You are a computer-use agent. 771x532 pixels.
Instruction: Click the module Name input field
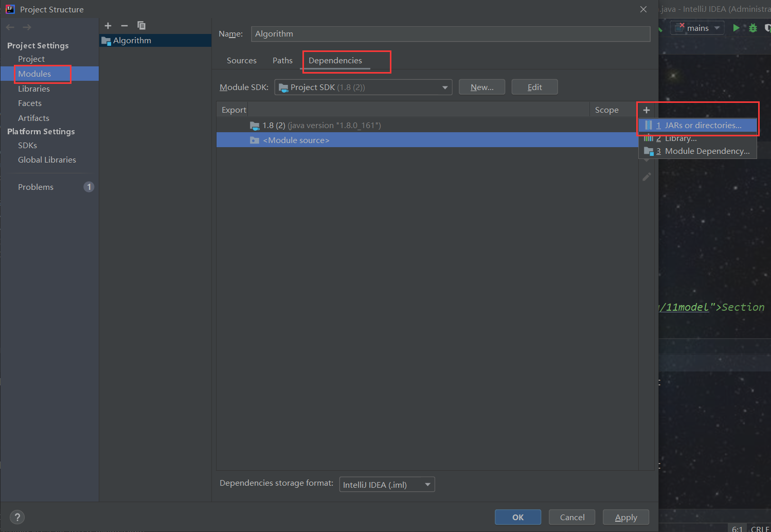[x=451, y=34]
